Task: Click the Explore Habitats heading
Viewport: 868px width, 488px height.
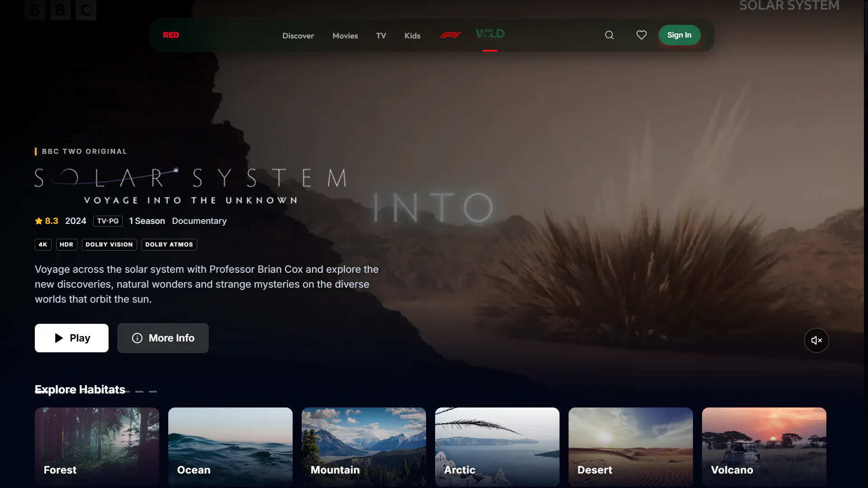Action: tap(80, 389)
